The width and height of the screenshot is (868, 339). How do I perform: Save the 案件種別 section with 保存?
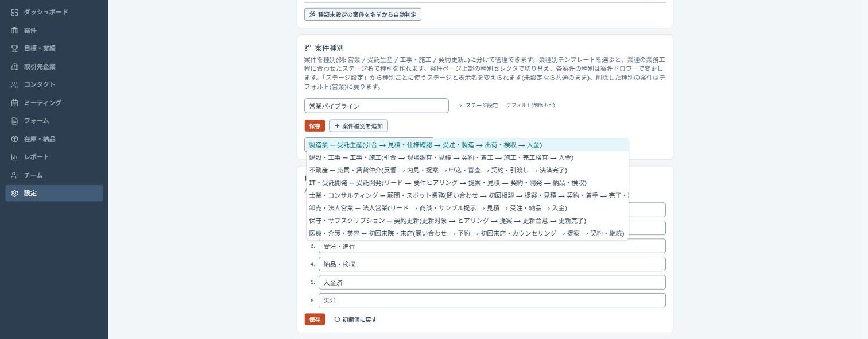click(x=315, y=125)
